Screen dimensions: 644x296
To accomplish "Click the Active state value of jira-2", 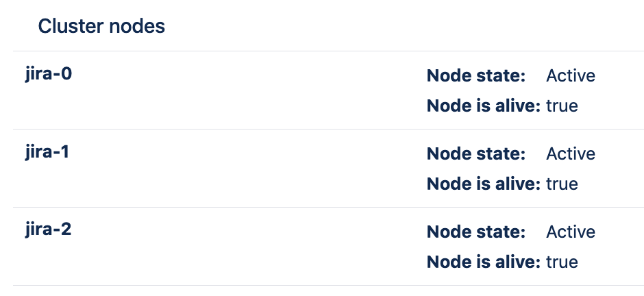I will (x=570, y=232).
